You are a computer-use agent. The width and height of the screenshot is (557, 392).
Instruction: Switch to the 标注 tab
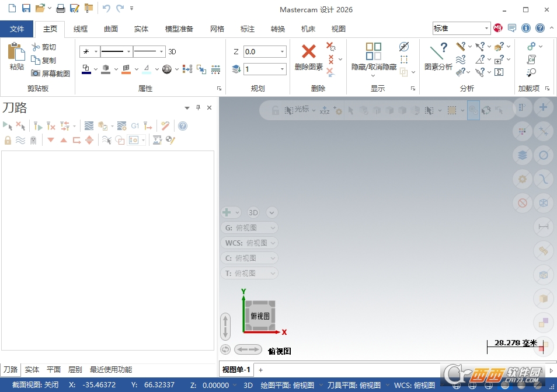point(247,29)
